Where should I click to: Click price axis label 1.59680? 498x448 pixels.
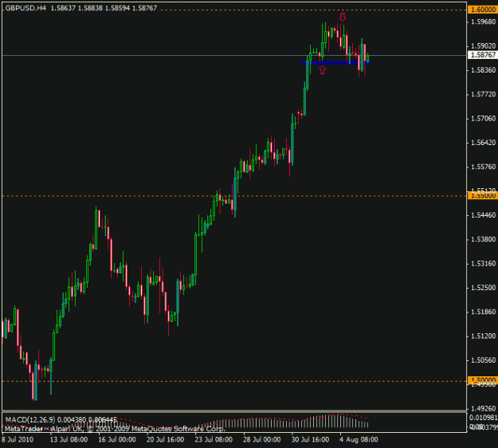(x=484, y=22)
